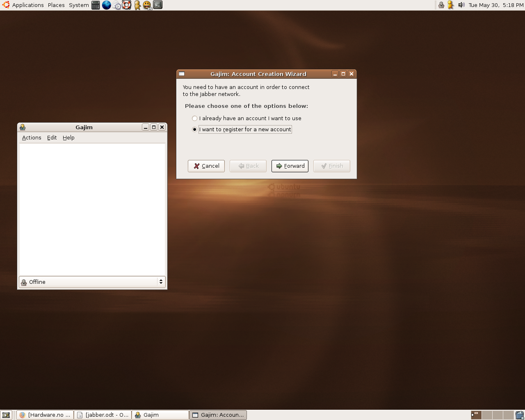The image size is (525, 420).
Task: Open the Places menu
Action: 56,5
